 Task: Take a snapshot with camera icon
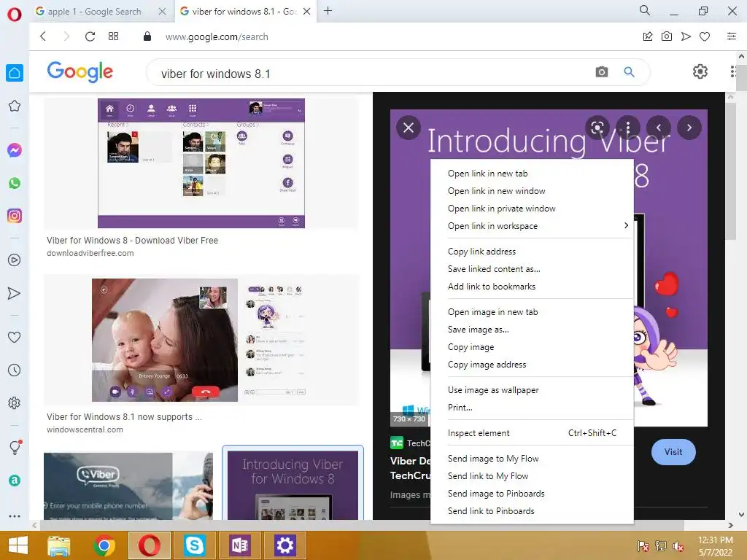tap(667, 36)
